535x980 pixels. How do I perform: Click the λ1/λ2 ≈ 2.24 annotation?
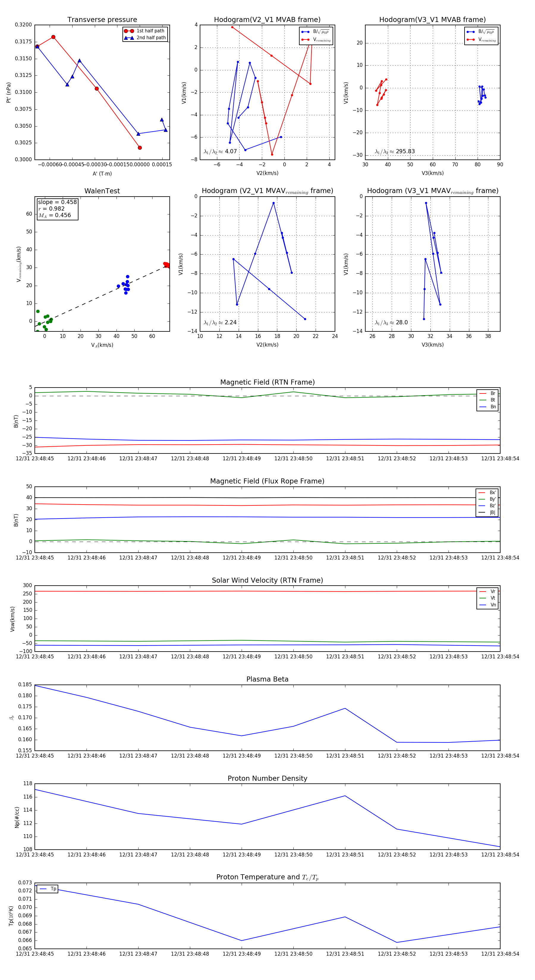(x=220, y=323)
